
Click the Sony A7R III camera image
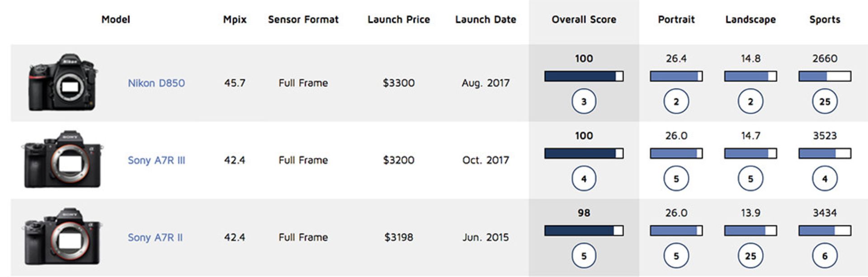point(62,160)
